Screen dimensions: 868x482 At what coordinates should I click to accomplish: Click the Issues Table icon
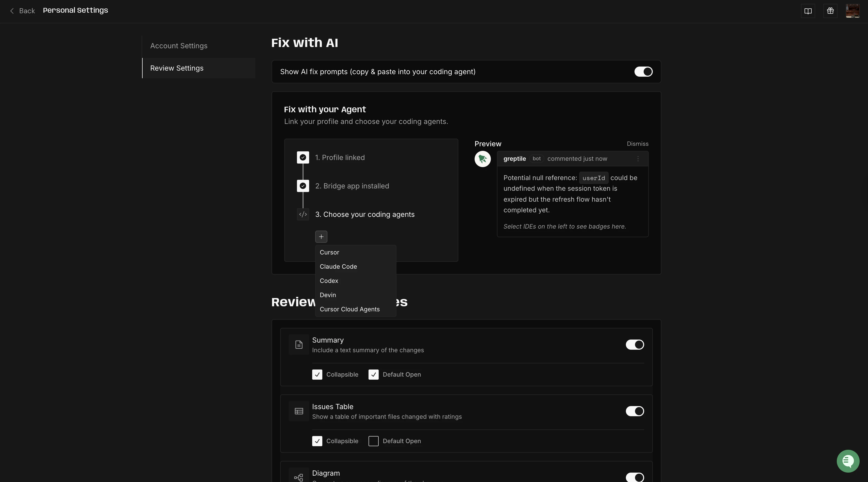point(298,411)
